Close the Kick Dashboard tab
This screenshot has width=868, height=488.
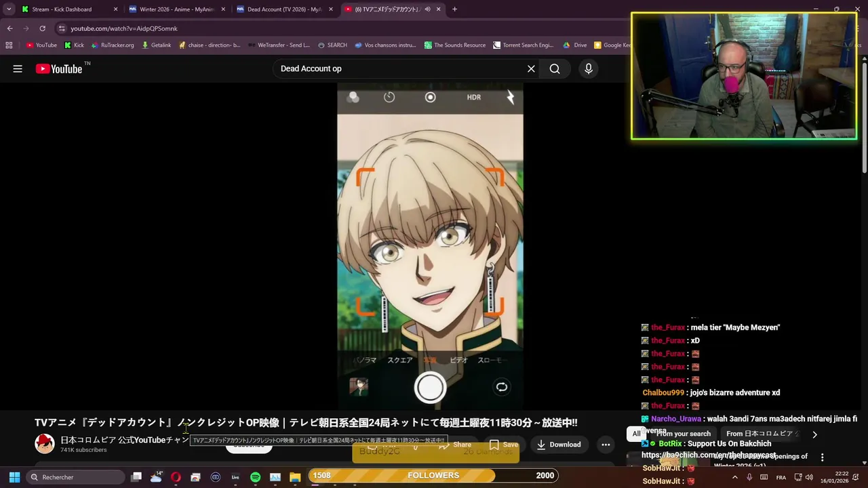[x=115, y=9]
